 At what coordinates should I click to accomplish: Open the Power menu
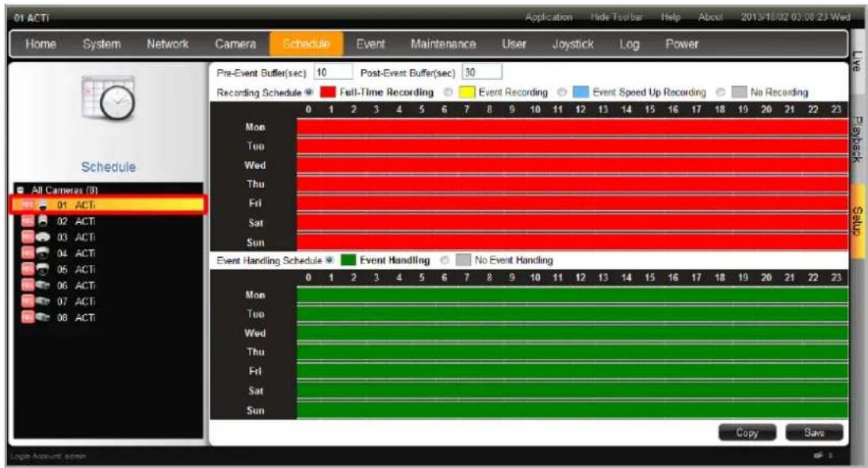coord(682,44)
